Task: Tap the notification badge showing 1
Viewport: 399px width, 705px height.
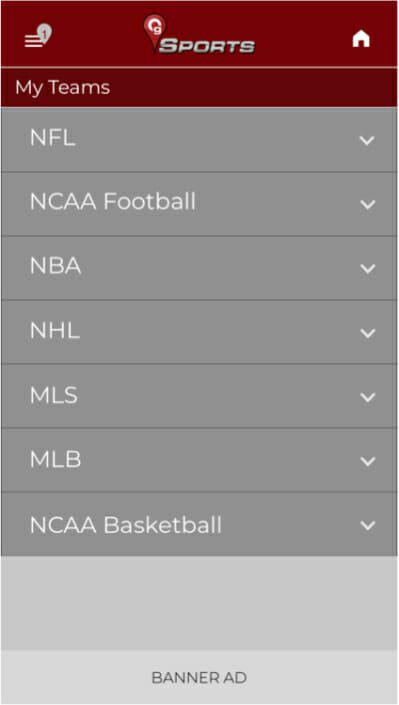Action: (45, 33)
